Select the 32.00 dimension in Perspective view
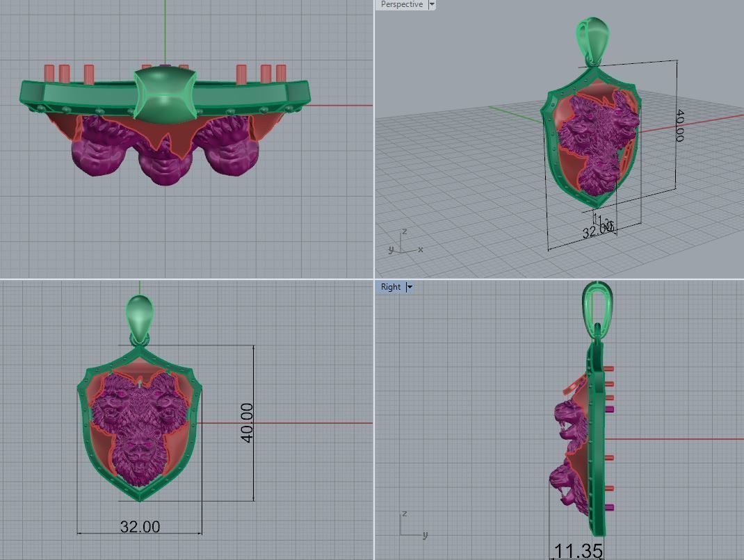Screen dimensions: 744x560 (x=598, y=231)
